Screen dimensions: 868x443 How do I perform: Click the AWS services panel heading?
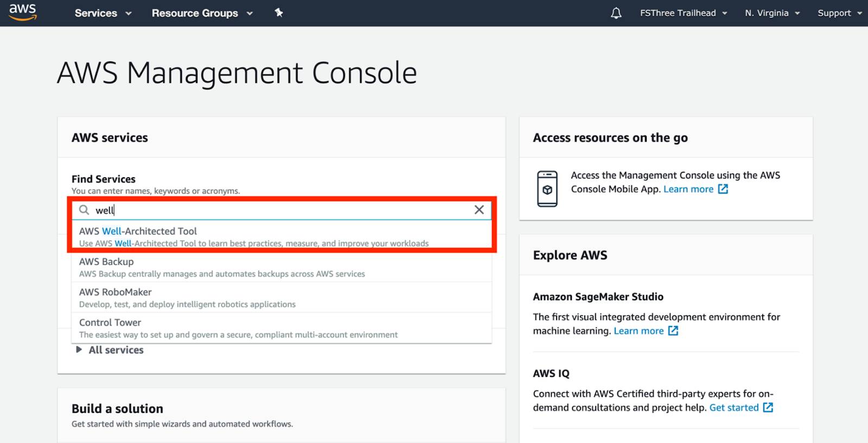click(110, 138)
